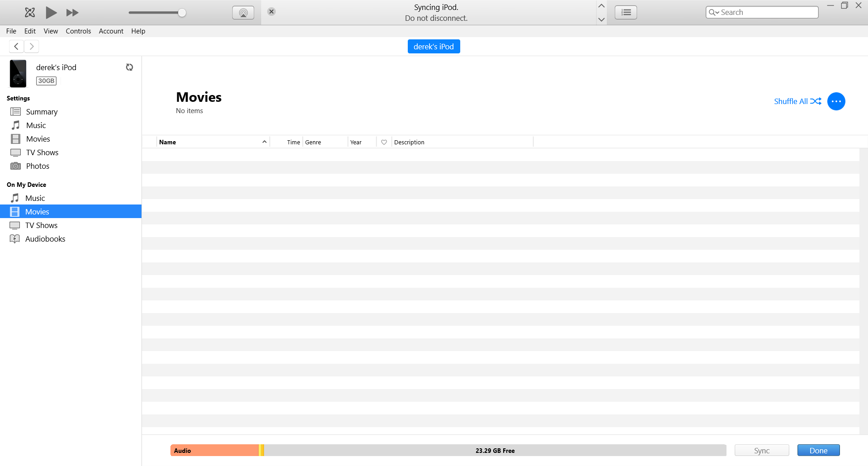Cancel the sync with the X icon

(271, 12)
